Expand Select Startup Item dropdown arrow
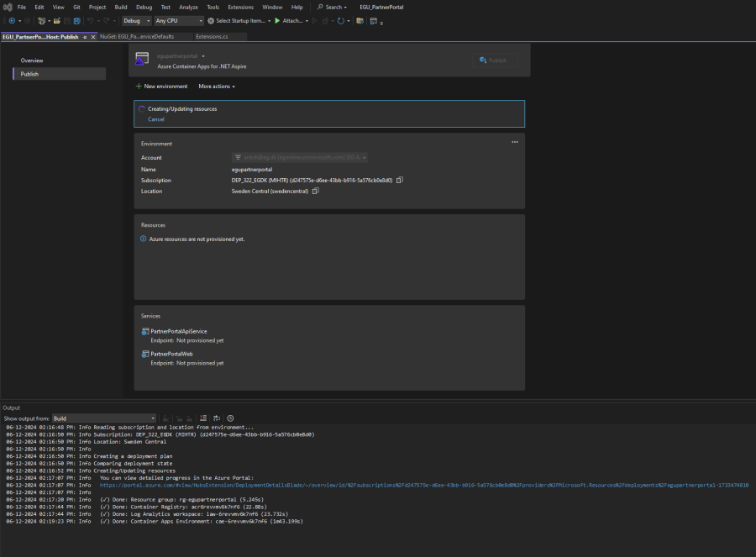This screenshot has height=557, width=756. [269, 21]
